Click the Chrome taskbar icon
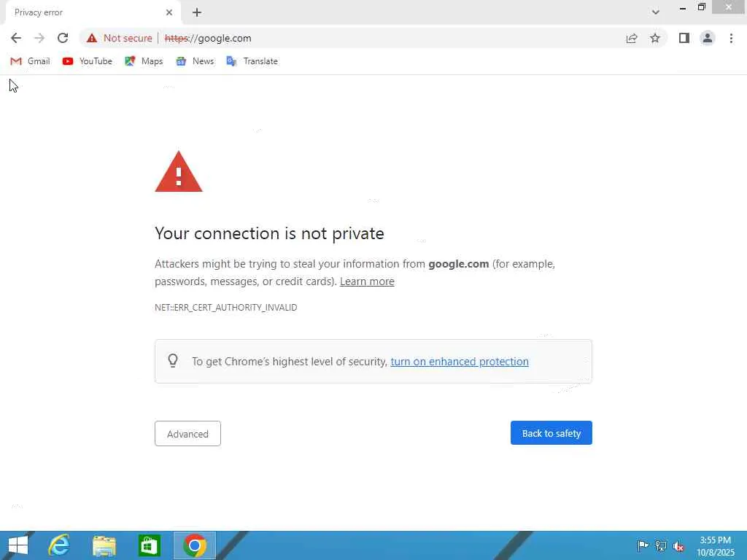 (194, 545)
